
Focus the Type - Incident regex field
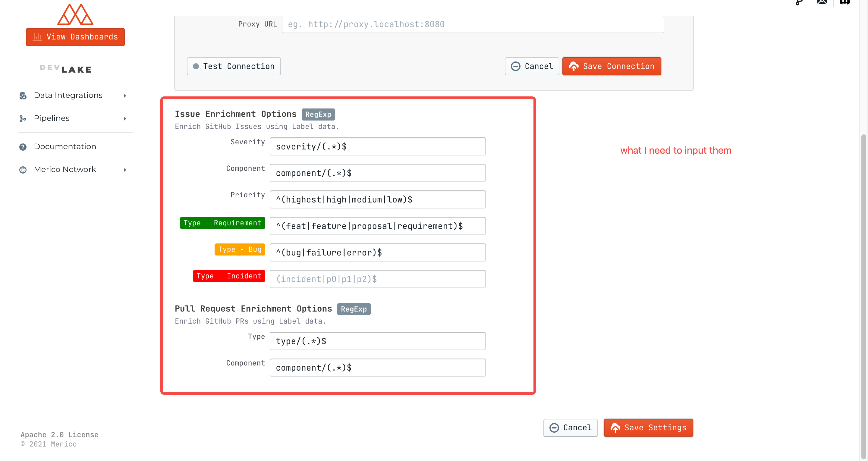tap(377, 279)
